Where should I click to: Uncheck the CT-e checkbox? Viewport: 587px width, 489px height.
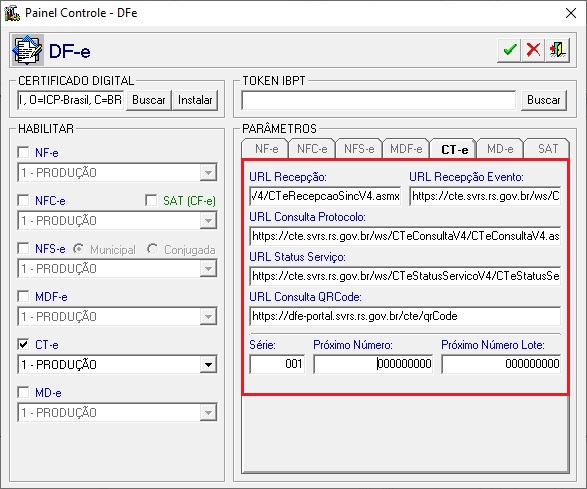point(23,344)
